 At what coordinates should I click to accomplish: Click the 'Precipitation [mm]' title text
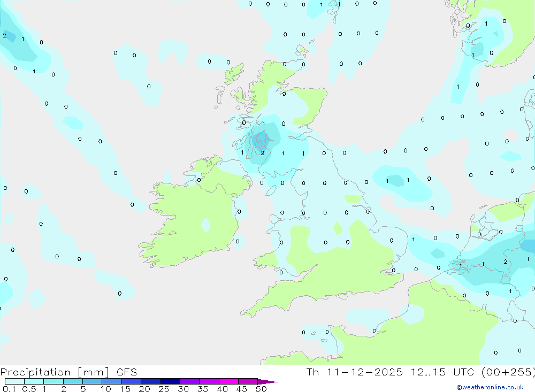[x=55, y=372]
